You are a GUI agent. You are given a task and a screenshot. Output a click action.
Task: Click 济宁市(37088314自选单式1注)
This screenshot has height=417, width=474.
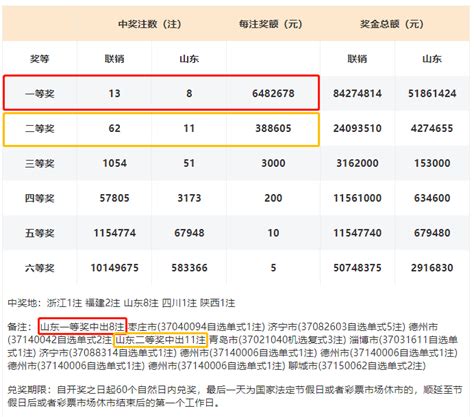[x=108, y=353]
